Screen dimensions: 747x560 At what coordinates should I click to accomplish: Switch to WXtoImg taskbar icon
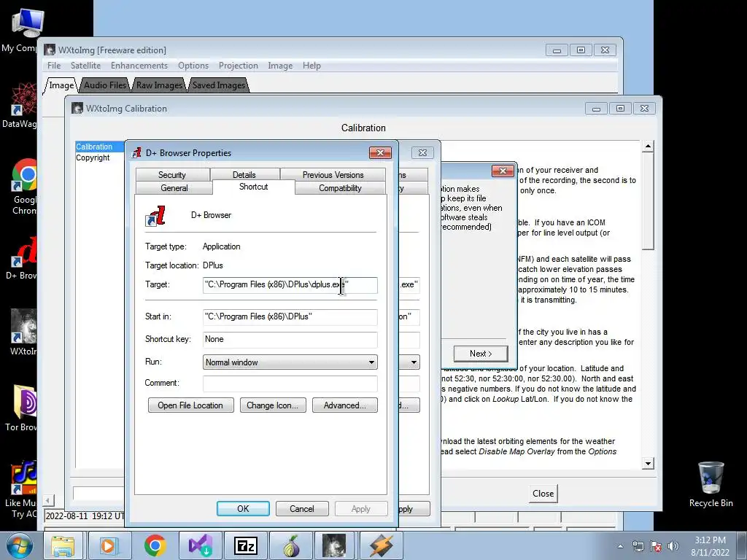coord(334,545)
